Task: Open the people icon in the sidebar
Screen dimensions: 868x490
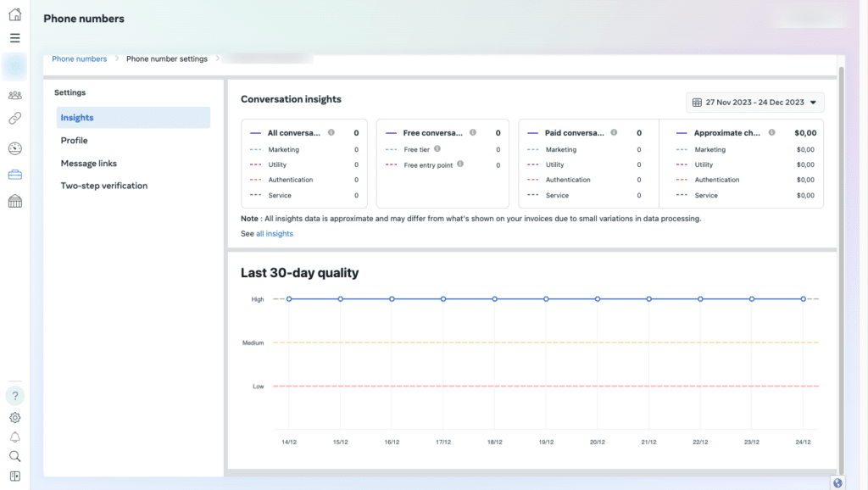Action: pos(15,95)
